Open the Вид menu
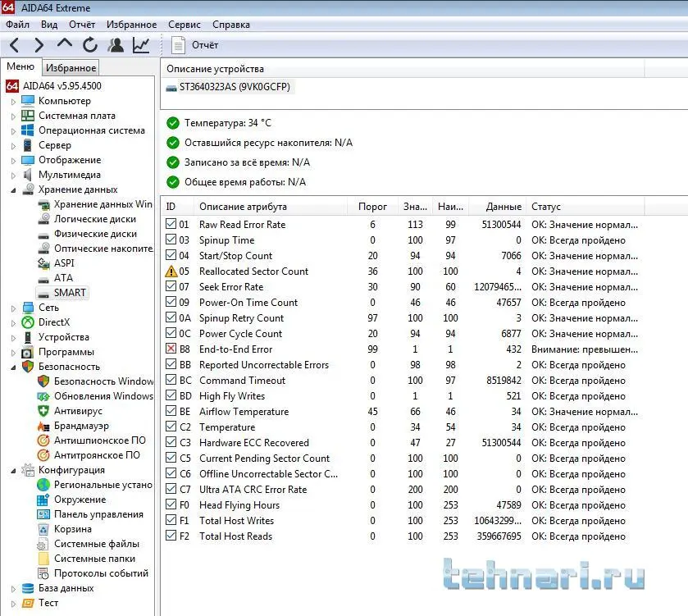 (x=49, y=25)
